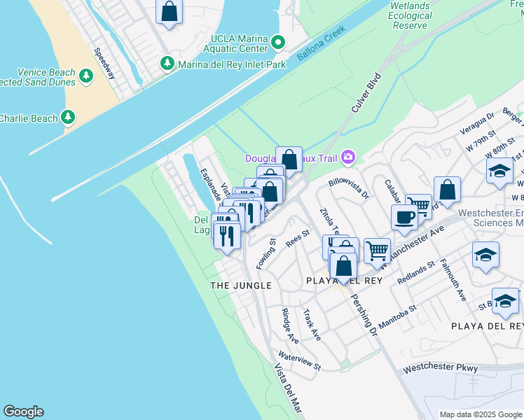The image size is (524, 420).
Task: Click the restaurant marker nearest The Jungle
Action: (x=227, y=237)
